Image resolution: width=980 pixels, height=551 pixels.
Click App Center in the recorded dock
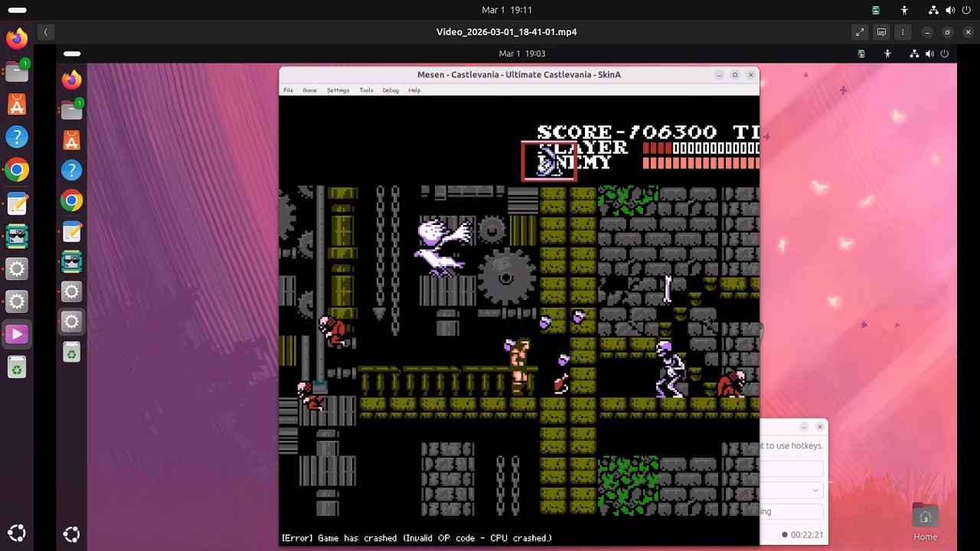[71, 140]
